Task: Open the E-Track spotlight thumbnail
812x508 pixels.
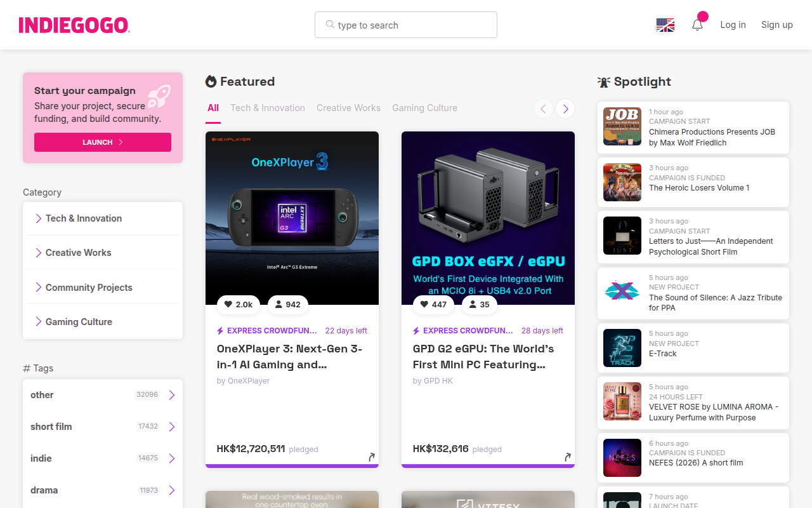Action: tap(622, 348)
